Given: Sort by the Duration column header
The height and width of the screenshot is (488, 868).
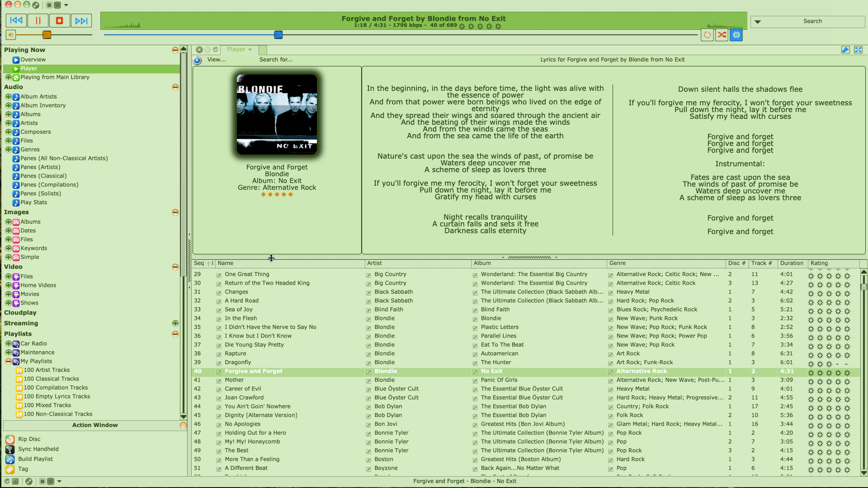Looking at the screenshot, I should point(793,263).
